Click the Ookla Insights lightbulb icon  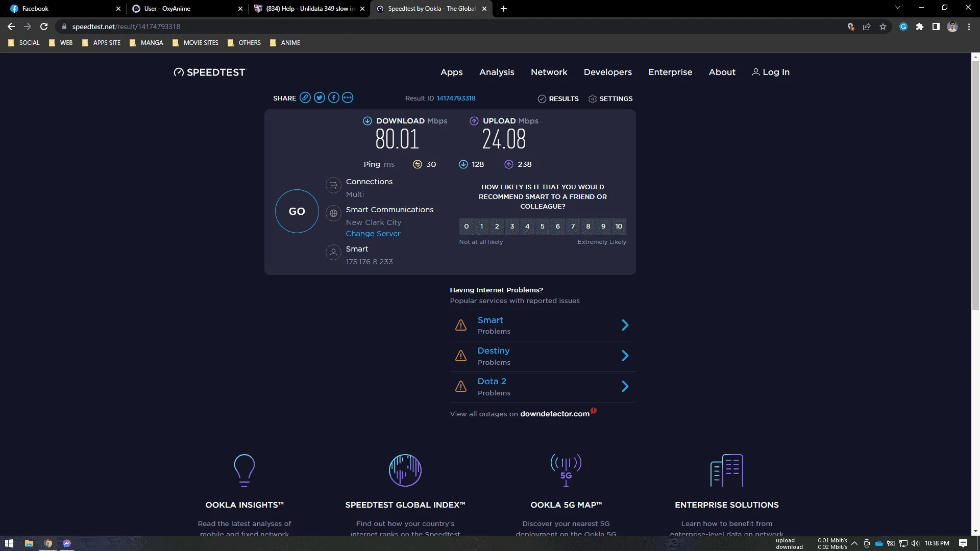[244, 470]
